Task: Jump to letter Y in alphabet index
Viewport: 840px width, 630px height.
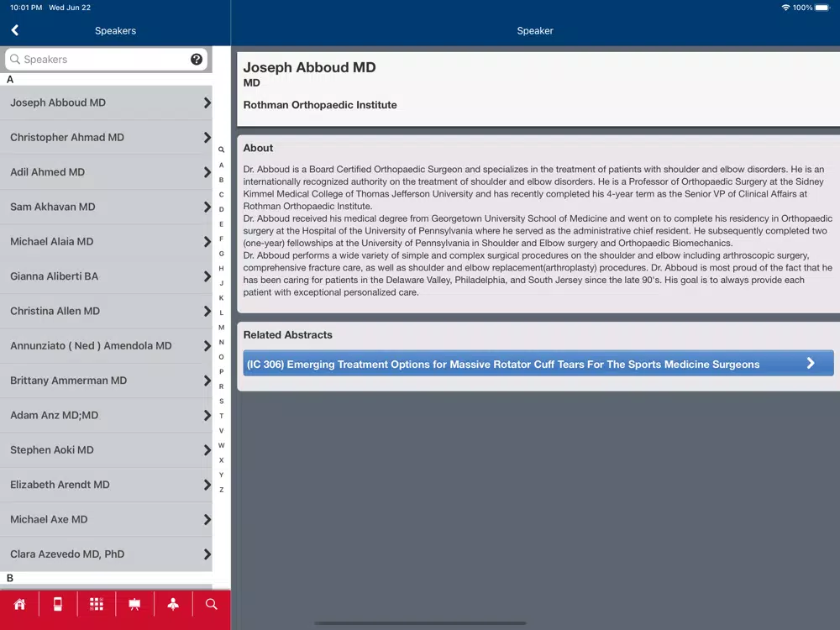Action: [x=221, y=475]
